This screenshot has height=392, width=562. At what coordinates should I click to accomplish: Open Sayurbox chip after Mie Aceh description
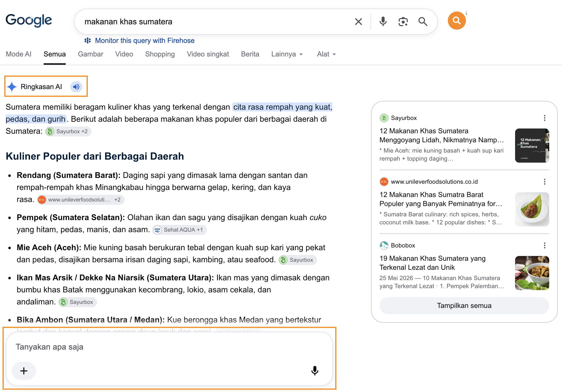coord(298,260)
